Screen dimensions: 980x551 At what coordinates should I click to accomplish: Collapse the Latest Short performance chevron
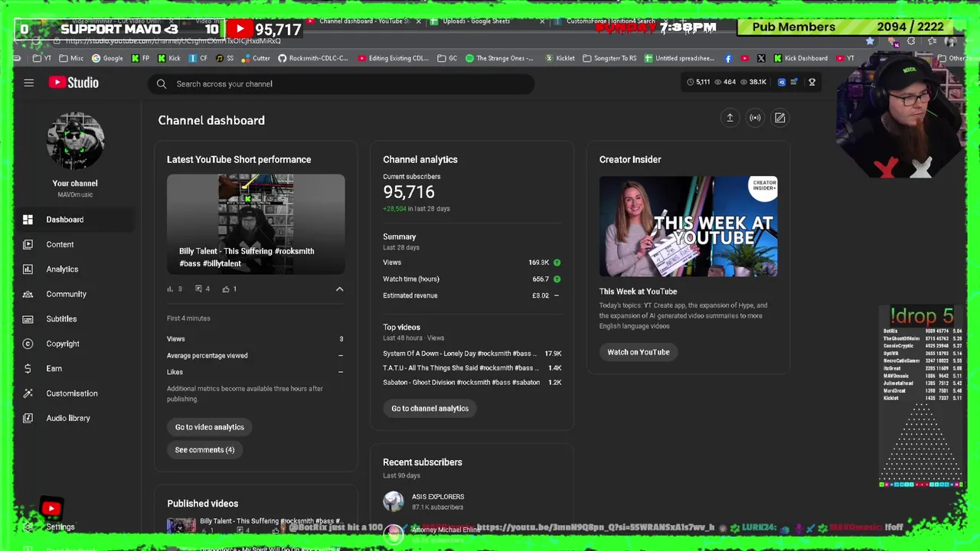click(339, 289)
